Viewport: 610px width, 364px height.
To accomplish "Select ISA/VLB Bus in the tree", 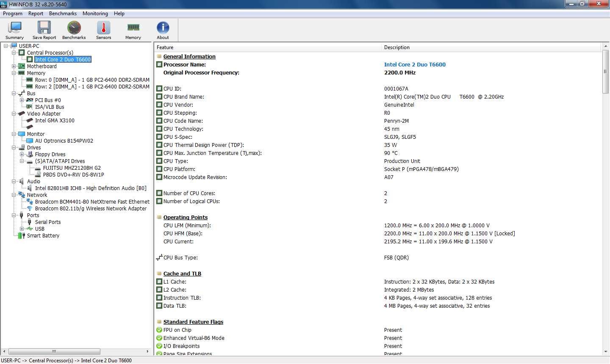I will pyautogui.click(x=50, y=107).
